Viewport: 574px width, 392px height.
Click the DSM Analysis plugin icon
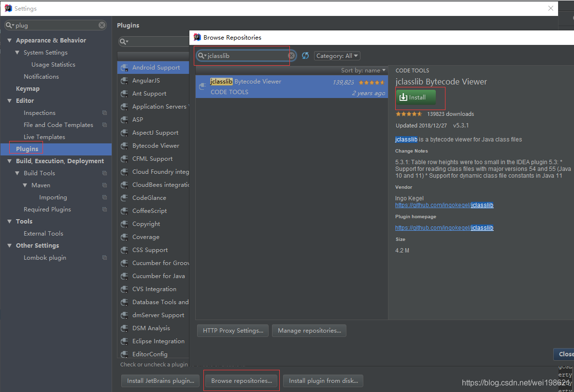click(x=125, y=328)
